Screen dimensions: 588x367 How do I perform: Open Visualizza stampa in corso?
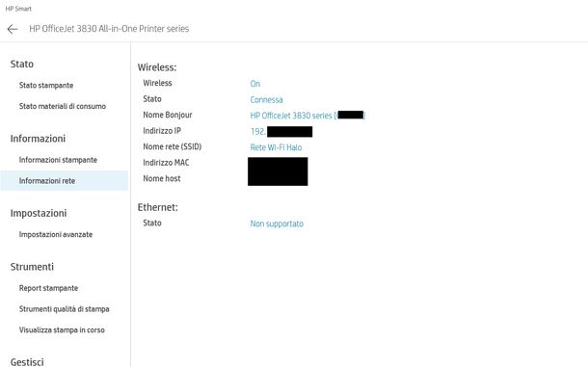[x=62, y=330]
